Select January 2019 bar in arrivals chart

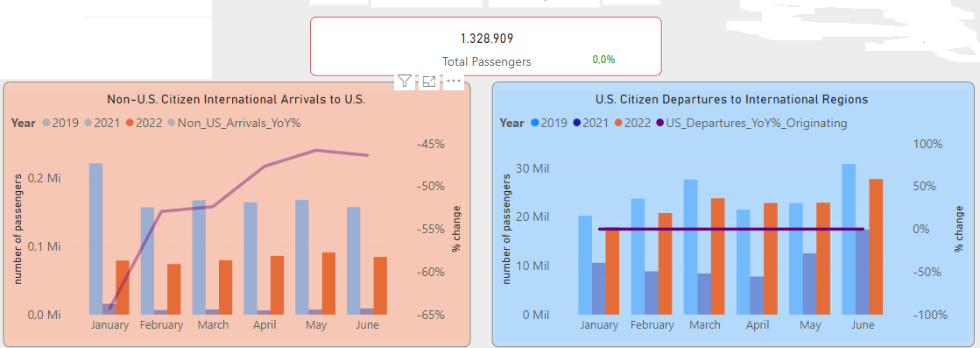[95, 238]
